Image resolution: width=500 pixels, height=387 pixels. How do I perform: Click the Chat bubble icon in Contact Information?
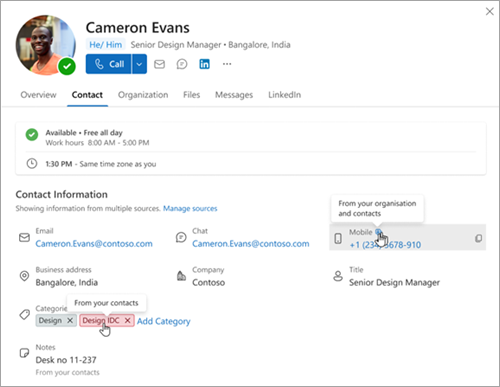pyautogui.click(x=181, y=237)
